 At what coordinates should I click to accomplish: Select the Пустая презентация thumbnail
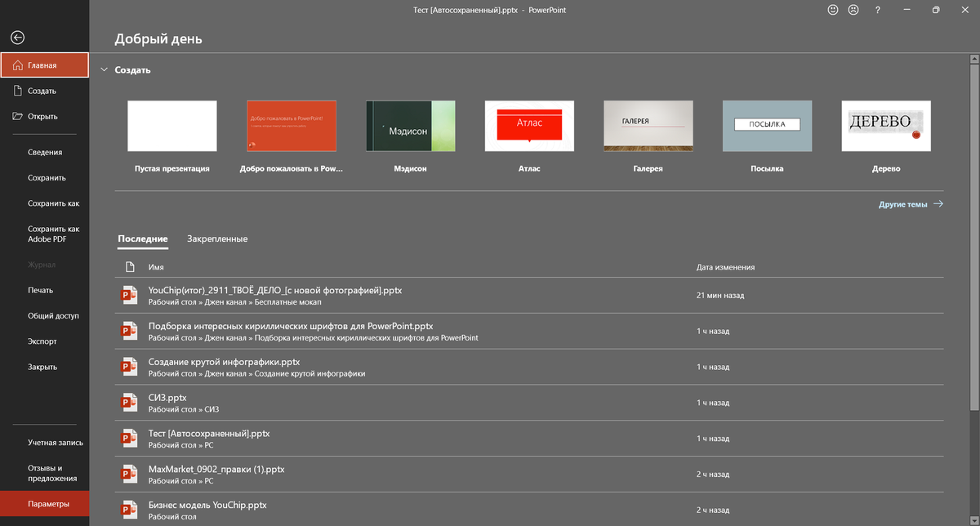[x=172, y=126]
